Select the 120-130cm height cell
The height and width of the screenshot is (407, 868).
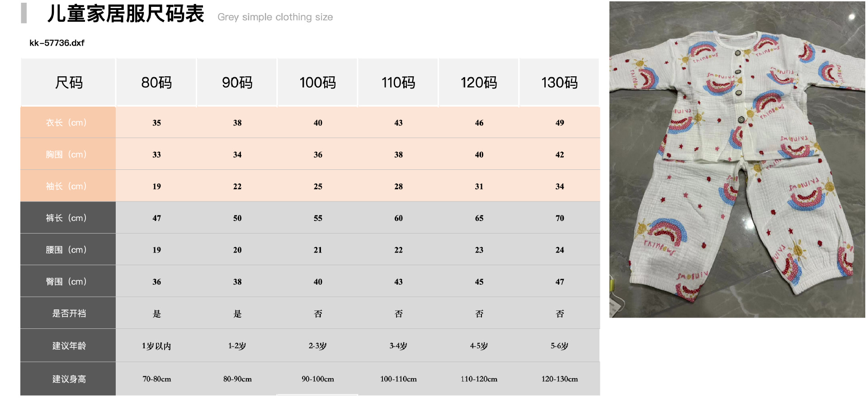click(x=559, y=379)
